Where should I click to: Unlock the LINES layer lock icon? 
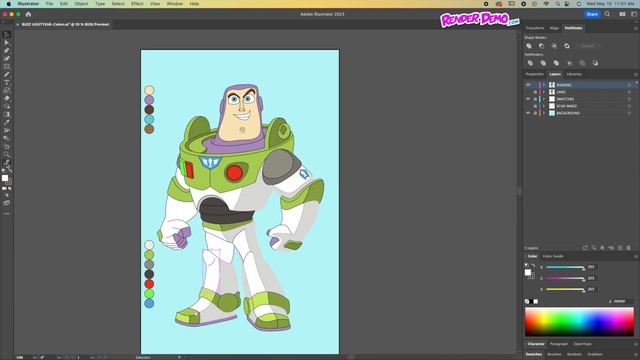(535, 92)
